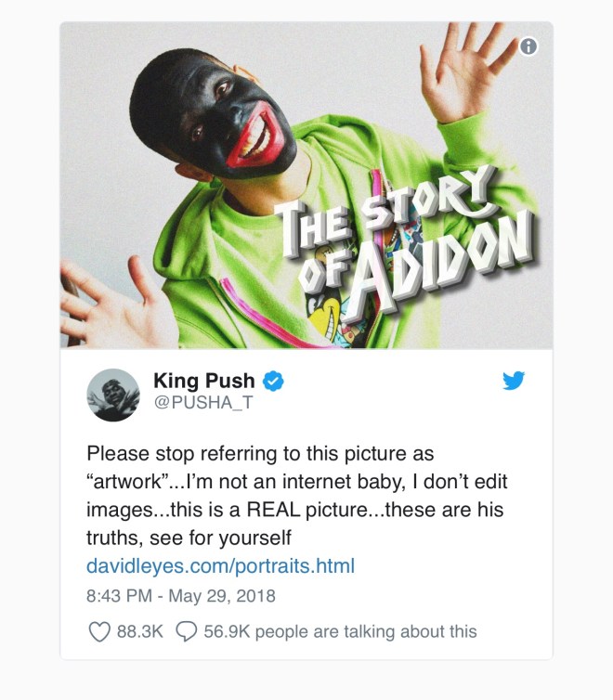Click the King Push display name
The width and height of the screenshot is (613, 700).
tap(204, 381)
